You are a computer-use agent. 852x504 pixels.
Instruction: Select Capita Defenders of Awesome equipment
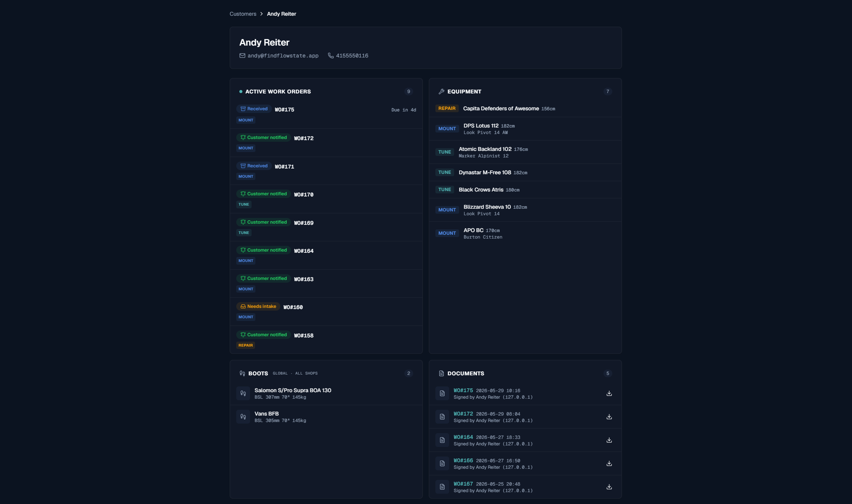(x=525, y=109)
